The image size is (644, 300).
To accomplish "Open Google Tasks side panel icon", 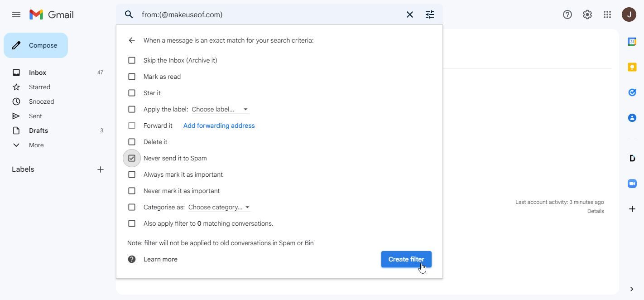I will [x=632, y=92].
